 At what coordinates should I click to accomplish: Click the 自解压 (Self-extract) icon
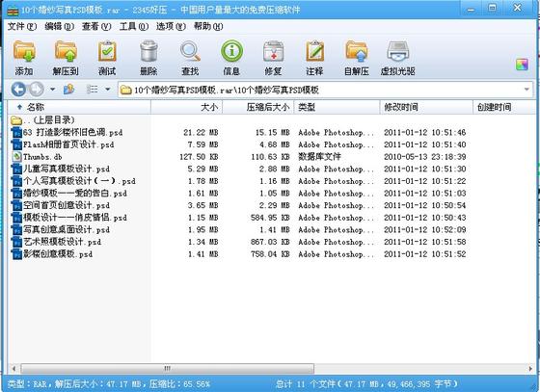[357, 52]
